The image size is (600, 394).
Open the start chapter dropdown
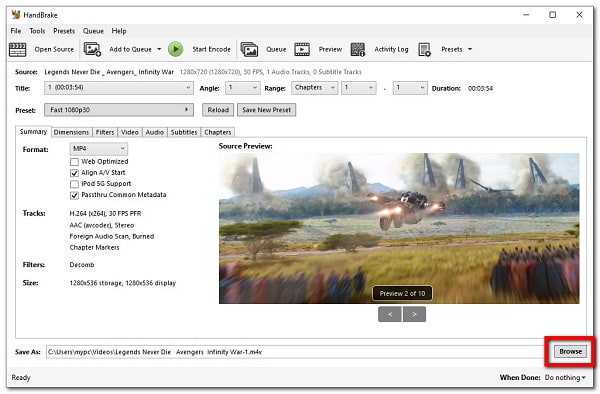coord(359,88)
